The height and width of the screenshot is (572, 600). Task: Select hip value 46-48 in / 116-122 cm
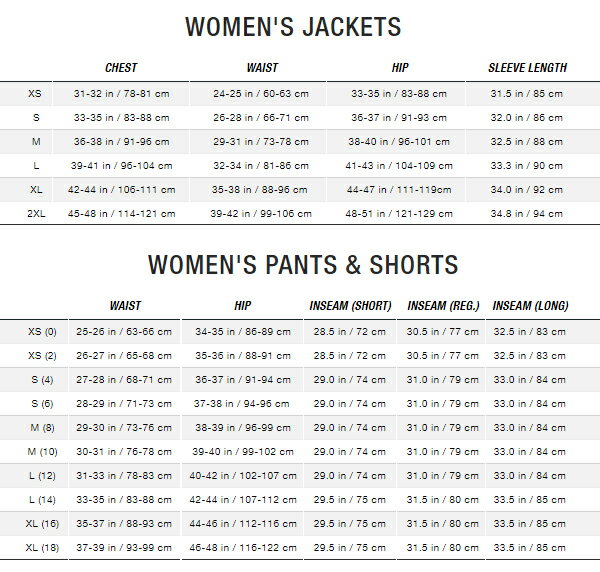(240, 547)
